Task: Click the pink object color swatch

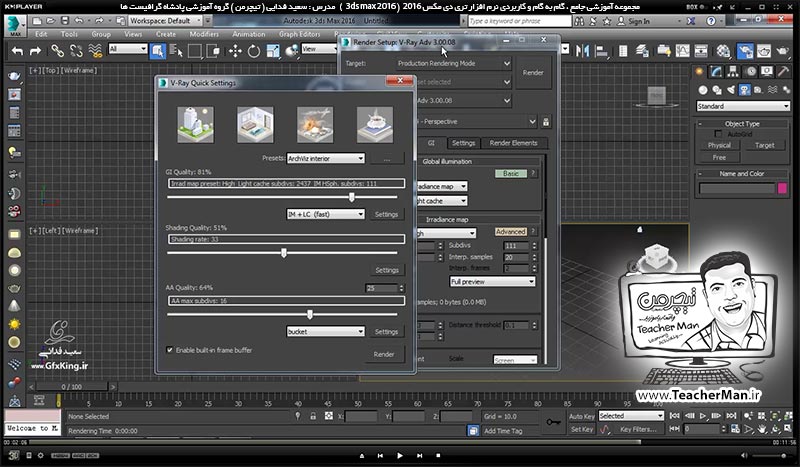Action: [x=782, y=189]
